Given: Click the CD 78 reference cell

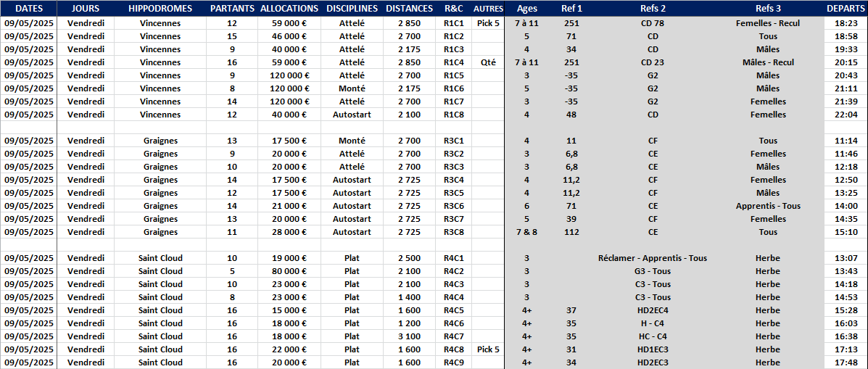Looking at the screenshot, I should coord(653,23).
